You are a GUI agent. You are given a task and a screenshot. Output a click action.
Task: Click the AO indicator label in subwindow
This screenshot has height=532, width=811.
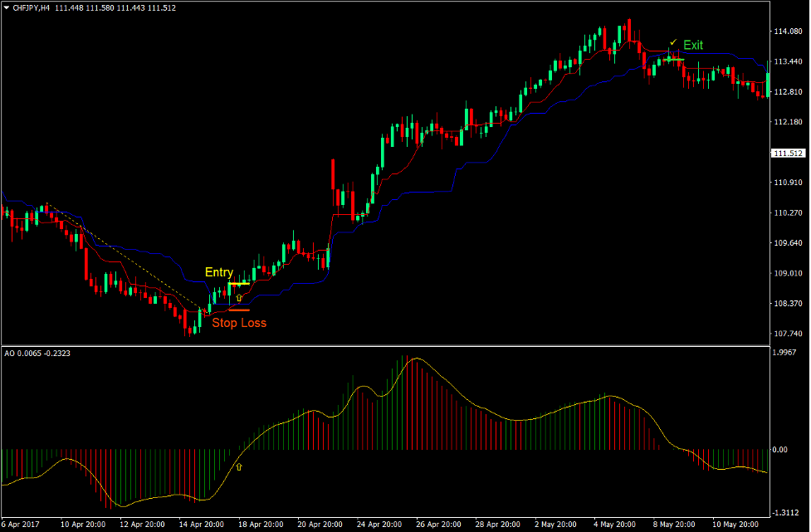coord(9,354)
